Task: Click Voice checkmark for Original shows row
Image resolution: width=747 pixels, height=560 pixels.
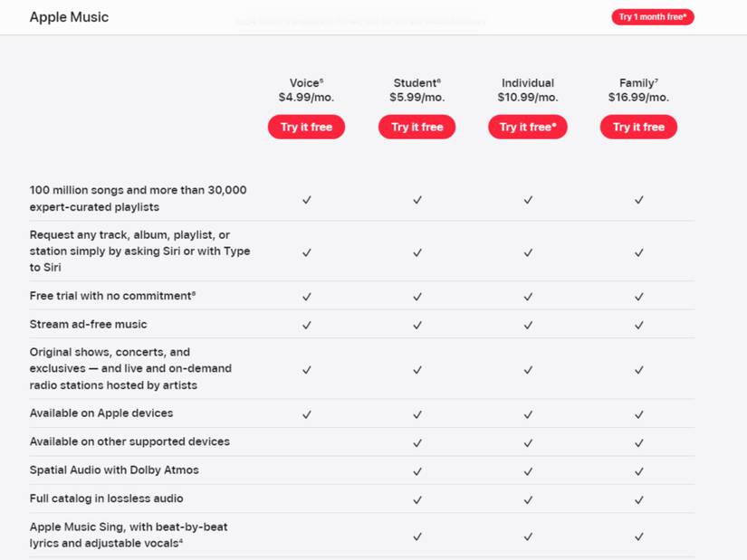Action: pyautogui.click(x=307, y=370)
